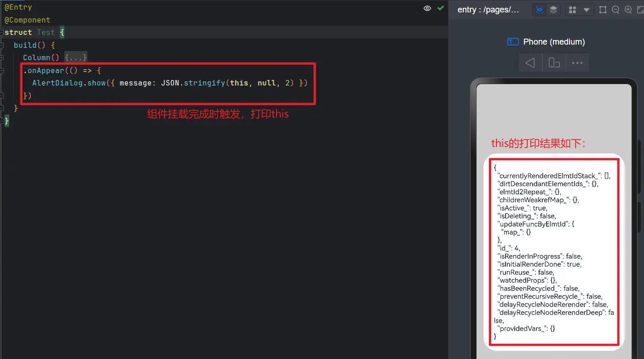Click the Test struct name

(x=46, y=33)
